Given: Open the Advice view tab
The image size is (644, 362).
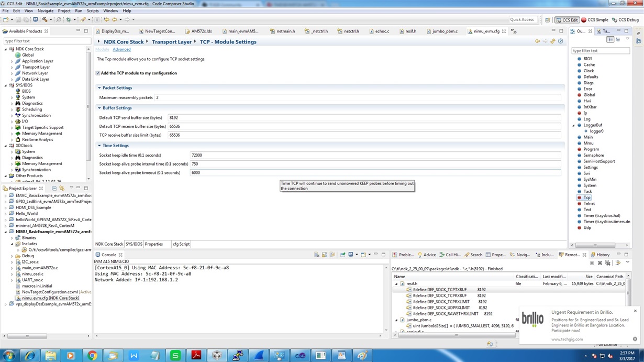Looking at the screenshot, I should pos(426,255).
